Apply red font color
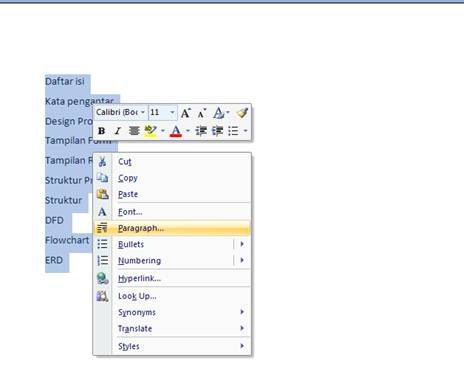 [176, 131]
